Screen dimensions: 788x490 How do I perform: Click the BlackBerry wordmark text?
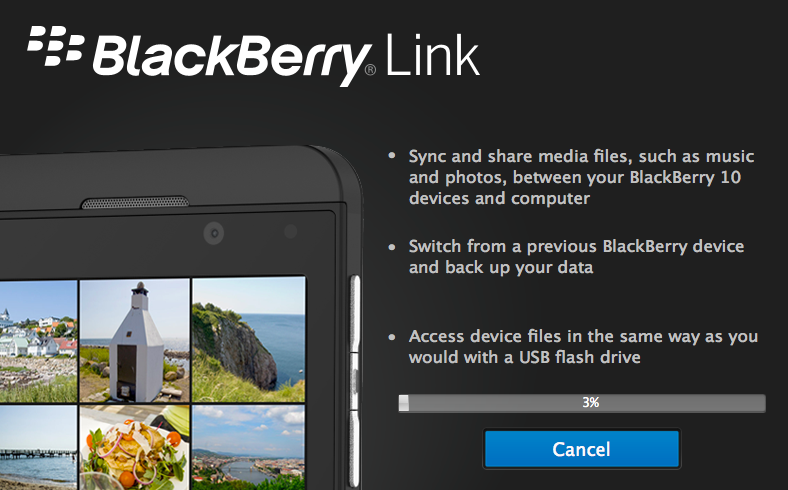coord(232,60)
